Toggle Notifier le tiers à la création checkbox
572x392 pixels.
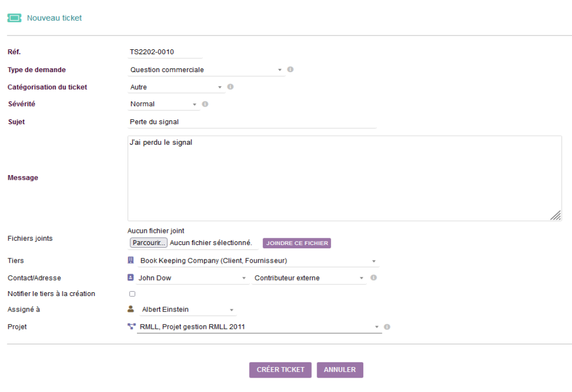coord(132,294)
